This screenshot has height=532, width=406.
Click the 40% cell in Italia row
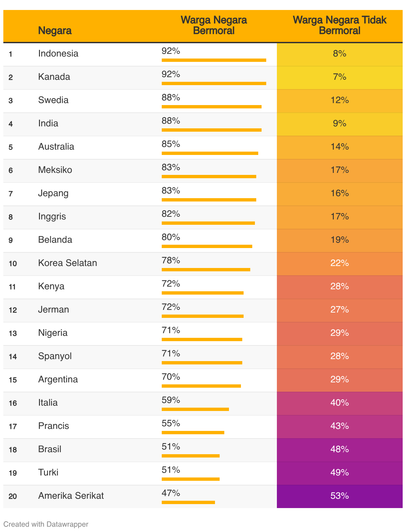pos(339,403)
